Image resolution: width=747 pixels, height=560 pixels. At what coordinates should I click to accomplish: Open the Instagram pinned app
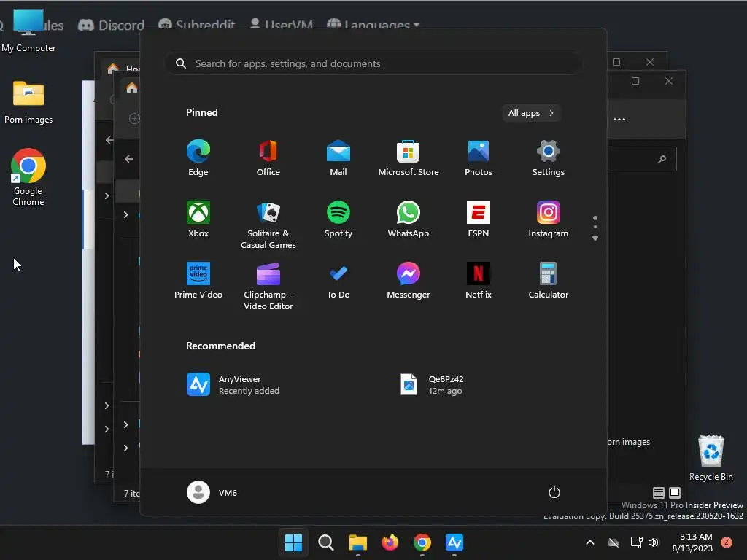(549, 219)
